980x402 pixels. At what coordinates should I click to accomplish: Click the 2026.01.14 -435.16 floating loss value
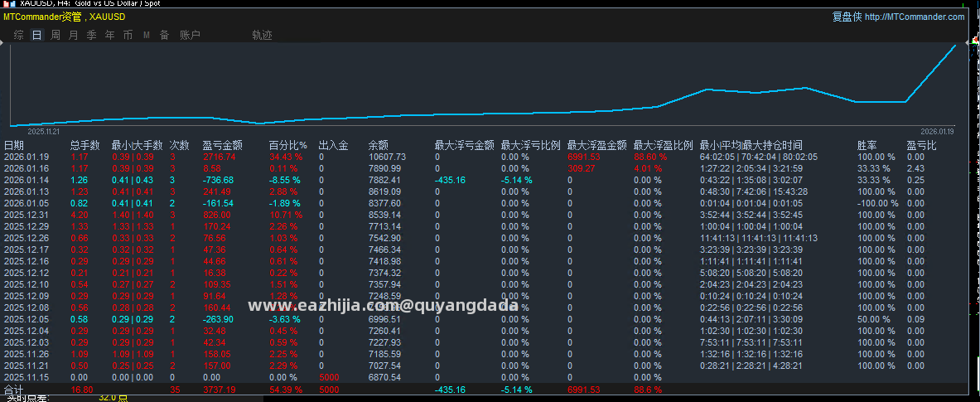click(449, 180)
